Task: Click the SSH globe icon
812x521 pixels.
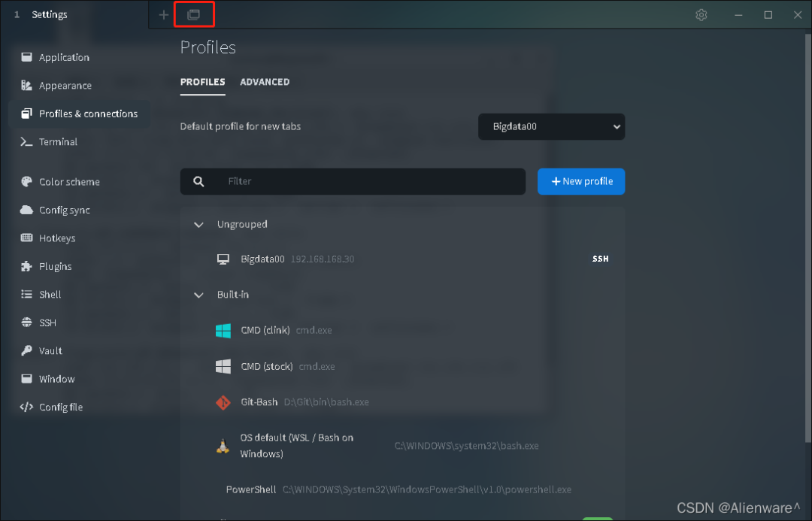Action: click(26, 322)
